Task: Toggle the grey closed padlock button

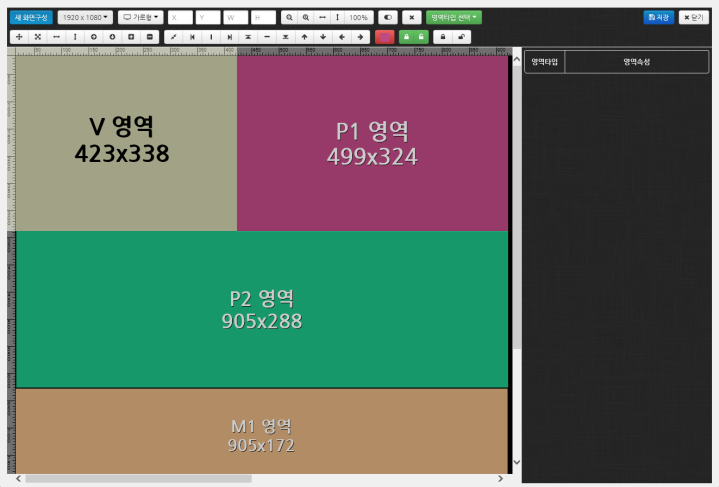Action: tap(442, 37)
